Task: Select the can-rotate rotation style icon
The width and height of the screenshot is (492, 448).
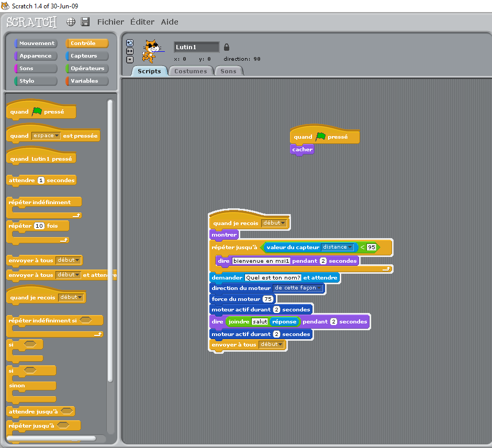Action: [130, 43]
